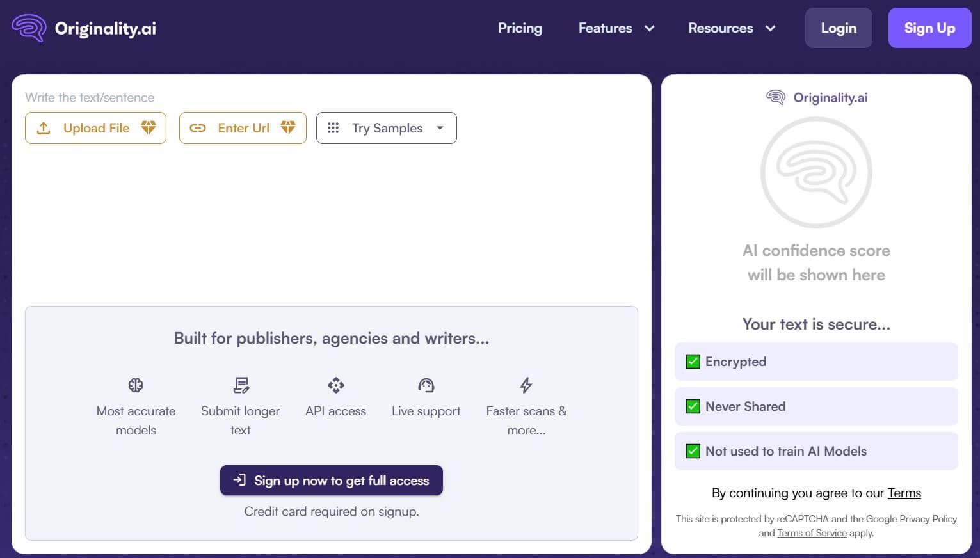Image resolution: width=980 pixels, height=558 pixels.
Task: Click the brain icon above Most accurate models
Action: coord(136,385)
